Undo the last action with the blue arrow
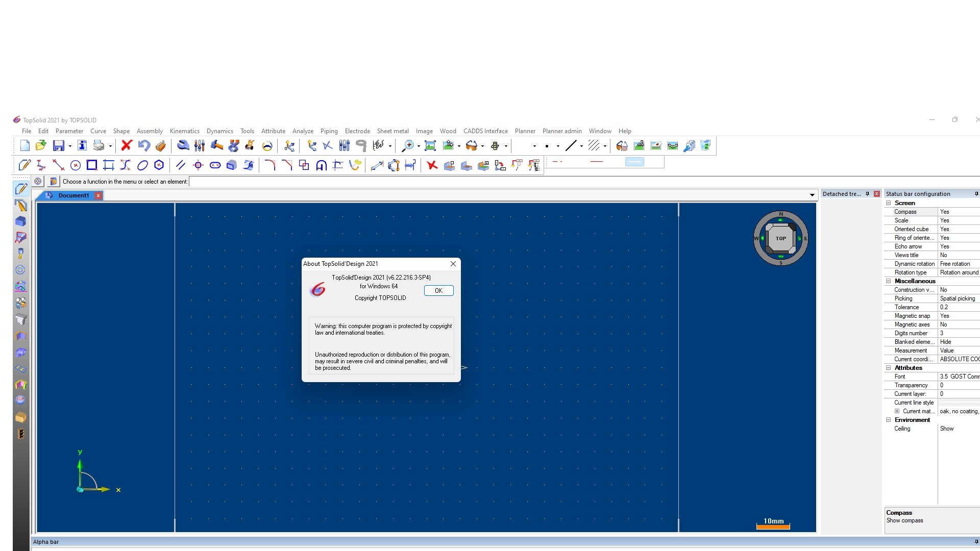 pyautogui.click(x=144, y=146)
